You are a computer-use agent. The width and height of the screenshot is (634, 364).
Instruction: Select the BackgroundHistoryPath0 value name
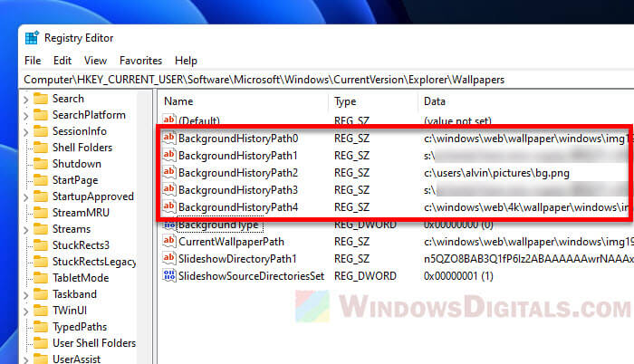238,139
